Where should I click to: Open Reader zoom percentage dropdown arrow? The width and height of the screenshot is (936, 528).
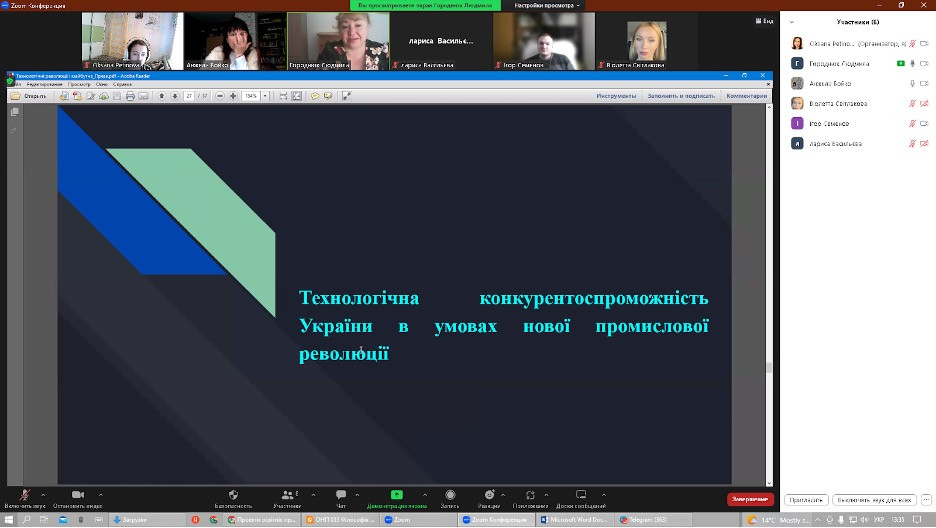click(x=265, y=95)
